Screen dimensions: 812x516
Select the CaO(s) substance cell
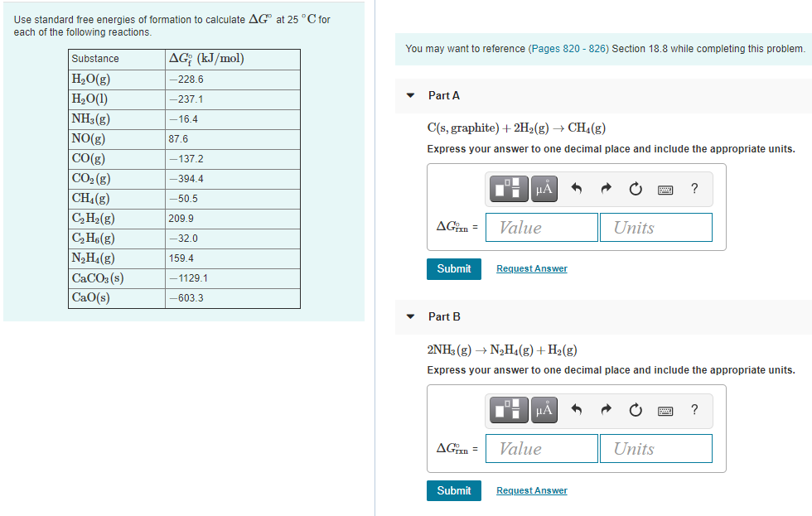coord(117,298)
